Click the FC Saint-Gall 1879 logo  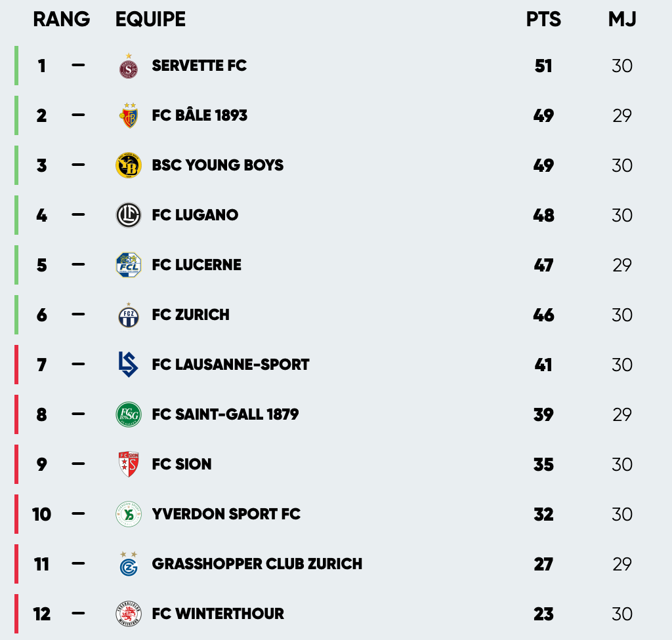[129, 414]
